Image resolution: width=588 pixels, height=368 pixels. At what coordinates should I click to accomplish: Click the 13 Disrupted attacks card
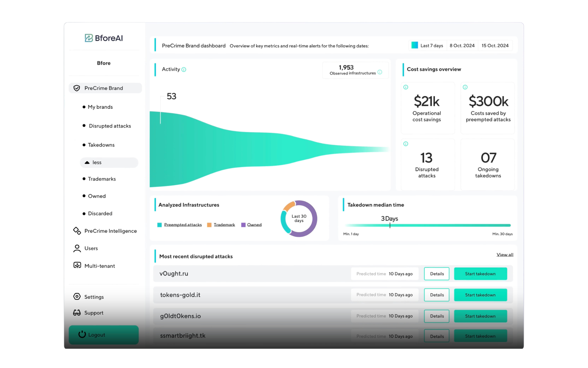[428, 165]
